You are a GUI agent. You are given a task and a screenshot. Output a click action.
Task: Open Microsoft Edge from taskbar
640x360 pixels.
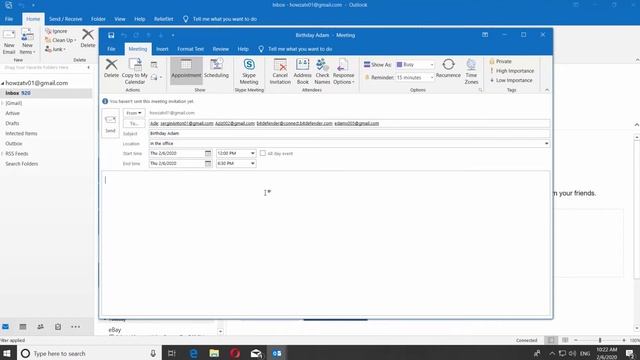193,353
